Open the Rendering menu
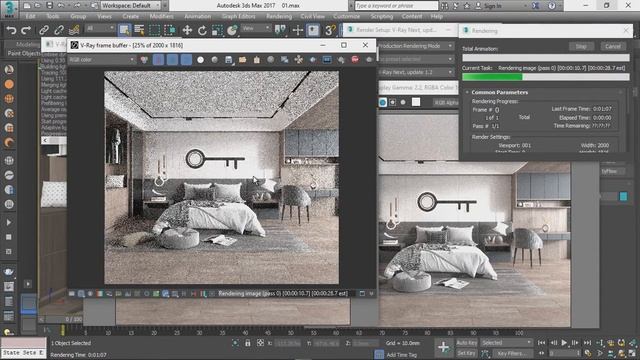640x360 pixels. [x=279, y=16]
